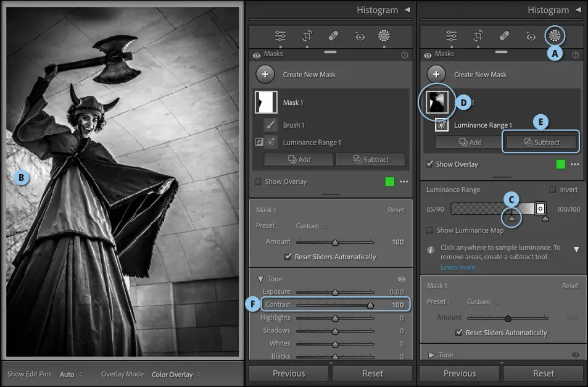Image resolution: width=588 pixels, height=387 pixels.
Task: Expand the collapsed Tone section in right panel
Action: tap(431, 355)
